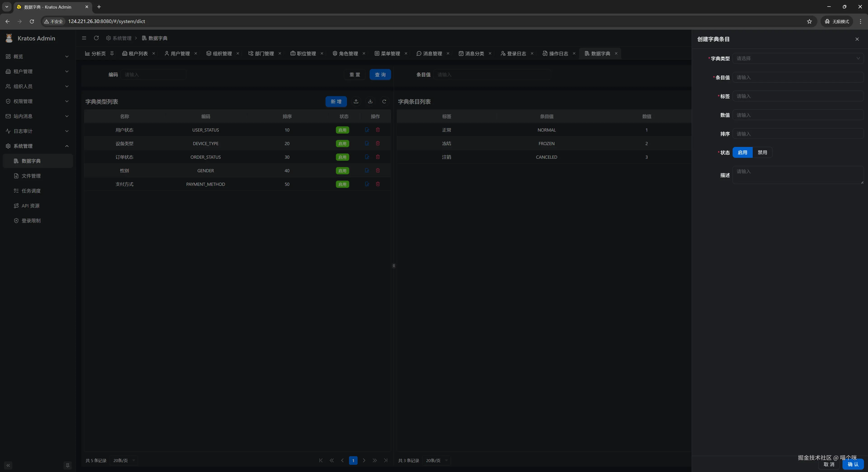Delete the GENDER dictionary type row
Image resolution: width=868 pixels, height=472 pixels.
click(x=378, y=170)
